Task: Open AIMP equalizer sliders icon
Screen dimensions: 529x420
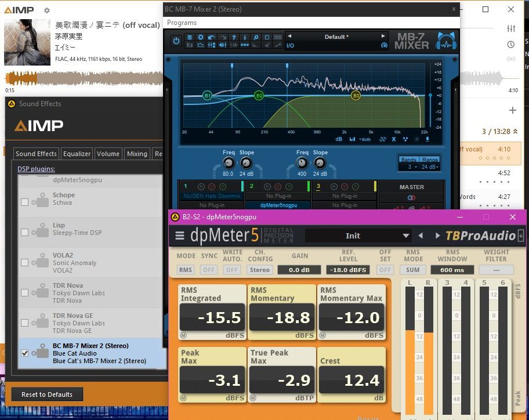Action: [x=511, y=28]
